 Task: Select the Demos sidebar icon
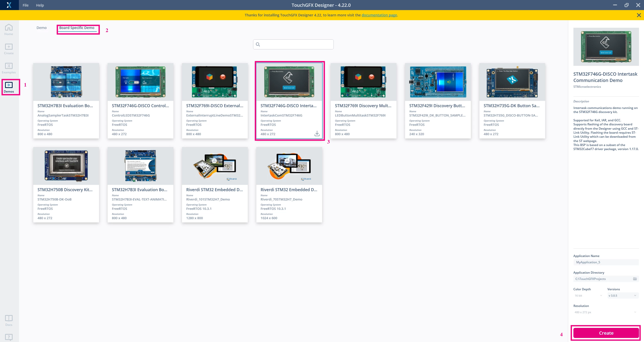coord(9,87)
